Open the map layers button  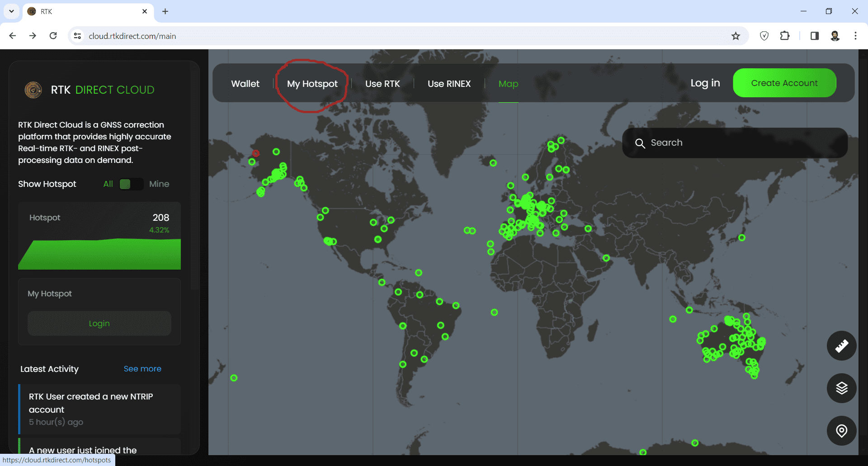coord(841,388)
